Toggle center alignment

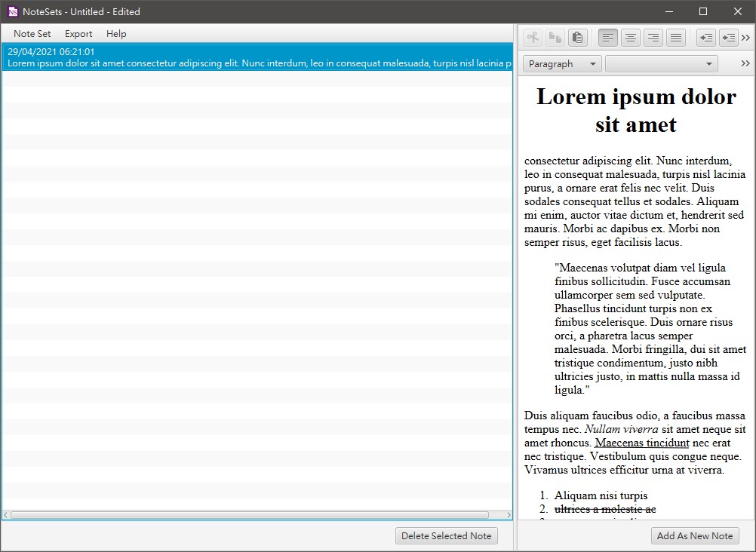click(631, 38)
